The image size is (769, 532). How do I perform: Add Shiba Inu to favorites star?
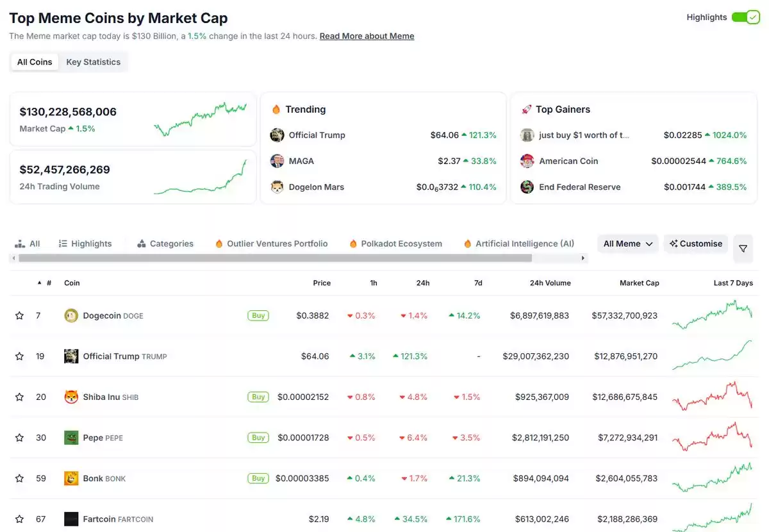click(19, 397)
